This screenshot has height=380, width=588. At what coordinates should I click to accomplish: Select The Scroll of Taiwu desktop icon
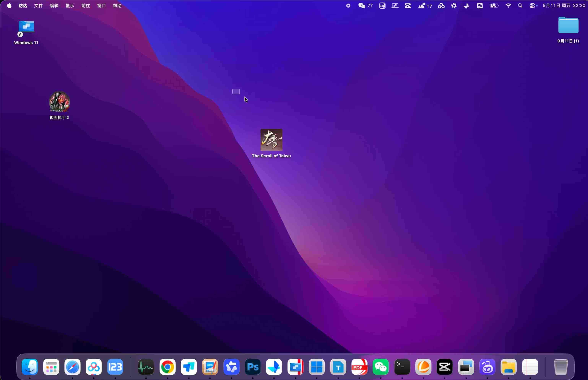271,143
